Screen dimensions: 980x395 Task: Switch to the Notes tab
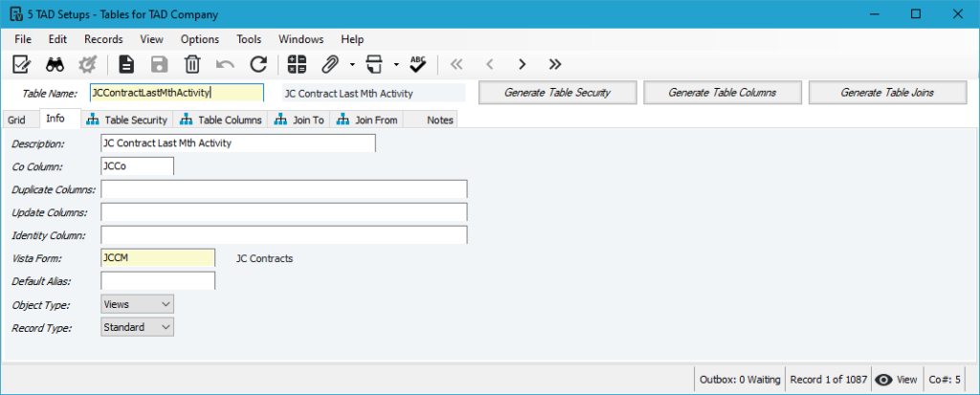pyautogui.click(x=431, y=120)
